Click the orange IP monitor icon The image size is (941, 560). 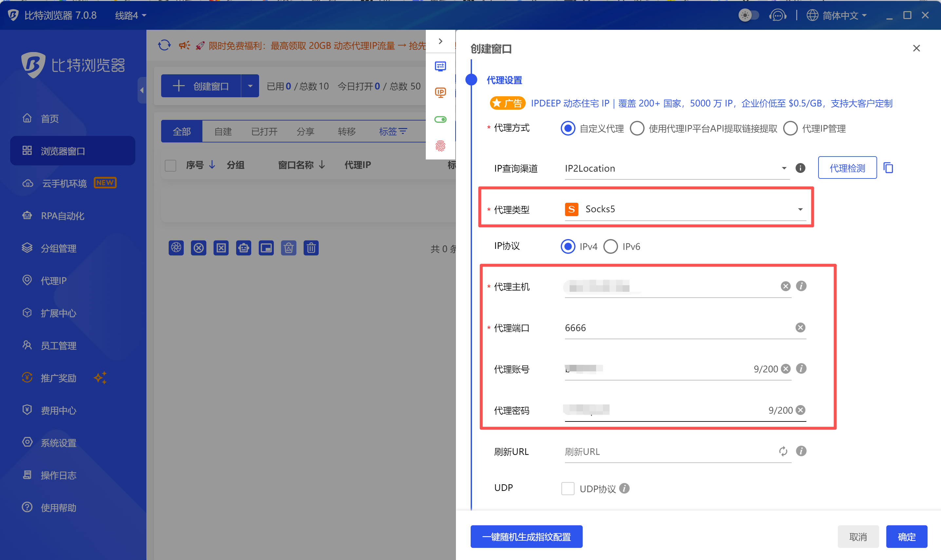(440, 93)
